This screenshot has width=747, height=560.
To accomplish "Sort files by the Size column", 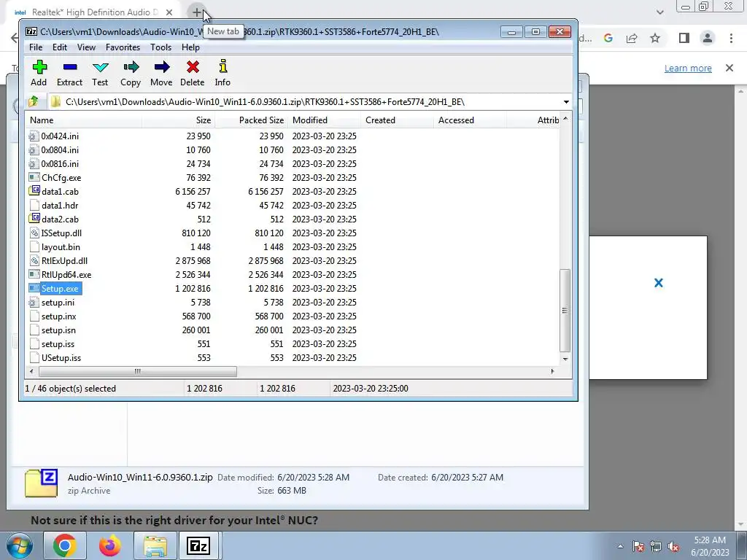I will (178, 120).
